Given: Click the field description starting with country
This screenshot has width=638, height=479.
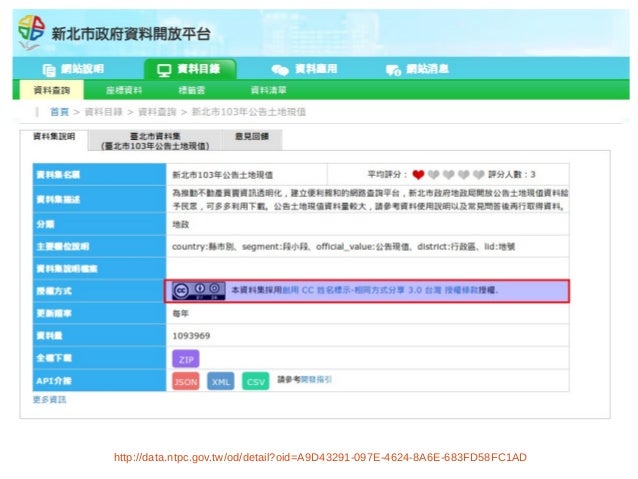Looking at the screenshot, I should 343,247.
